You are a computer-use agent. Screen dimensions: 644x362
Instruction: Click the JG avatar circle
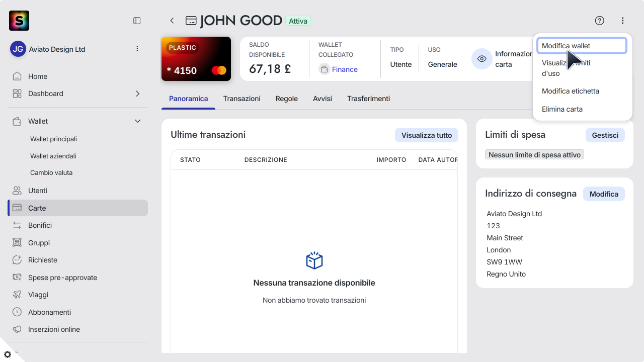(x=18, y=49)
